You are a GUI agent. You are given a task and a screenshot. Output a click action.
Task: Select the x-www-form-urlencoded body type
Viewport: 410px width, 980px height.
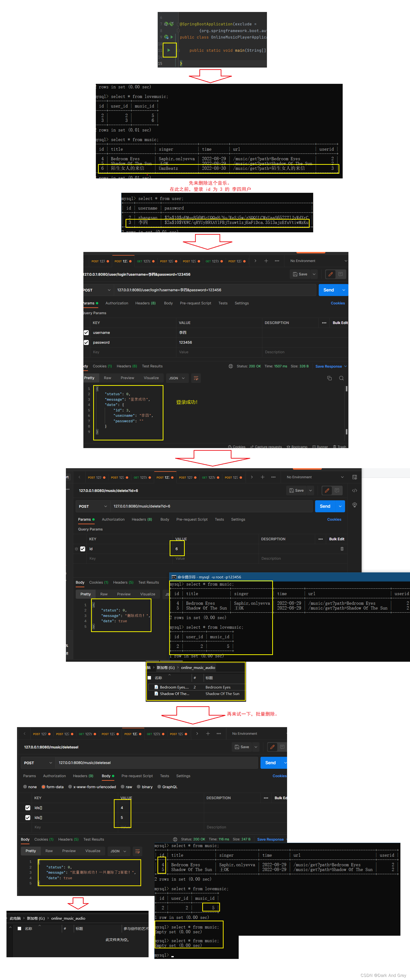(x=70, y=787)
